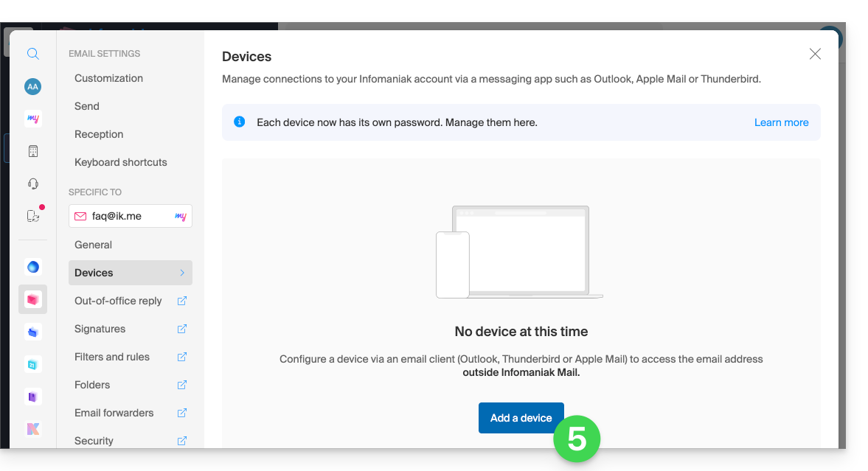Click the 'outside Infomaniak Mail.' bold text
This screenshot has width=868, height=471.
click(521, 372)
